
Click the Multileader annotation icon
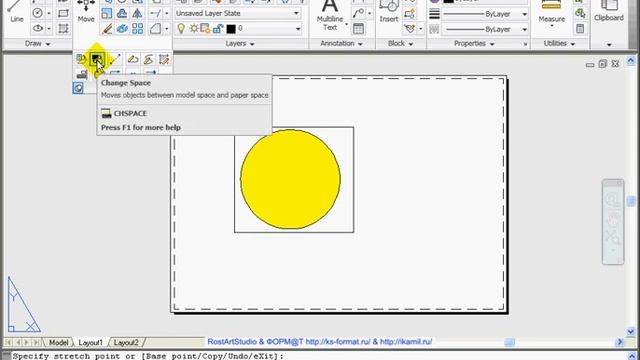[358, 13]
